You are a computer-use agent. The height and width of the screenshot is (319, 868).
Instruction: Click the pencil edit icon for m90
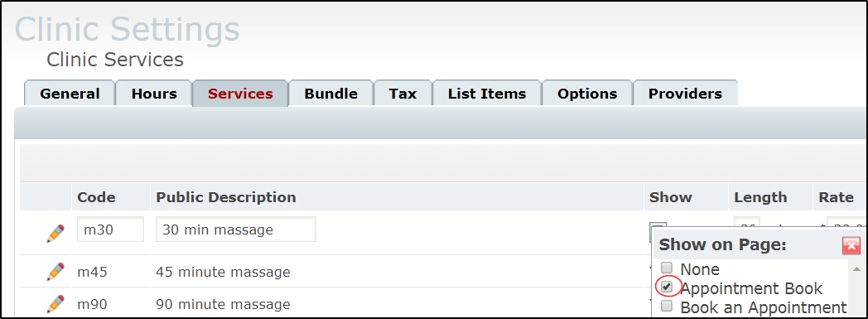coord(55,303)
